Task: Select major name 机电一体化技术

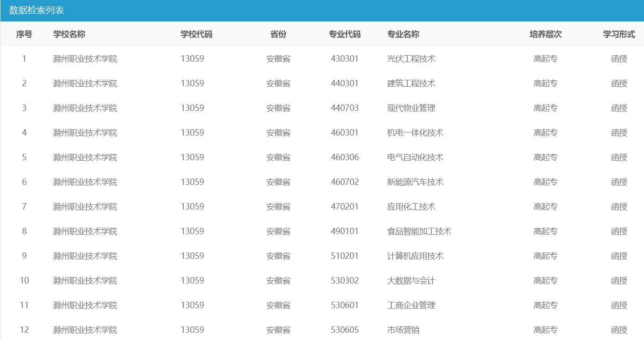Action: pyautogui.click(x=415, y=133)
